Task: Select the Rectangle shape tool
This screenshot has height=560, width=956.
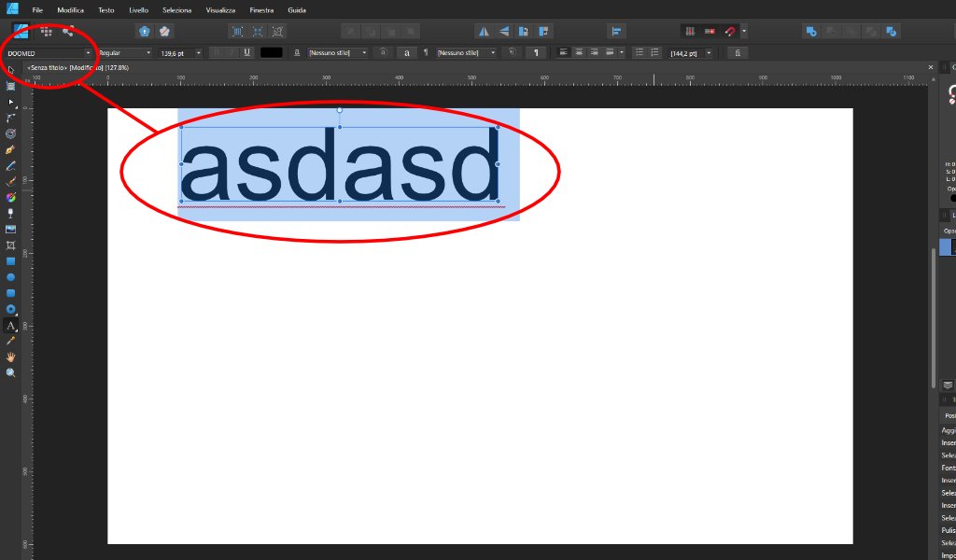Action: click(10, 260)
